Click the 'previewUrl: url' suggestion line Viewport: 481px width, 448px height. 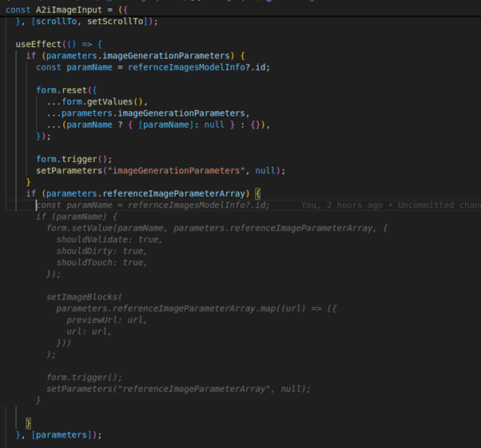coord(106,319)
